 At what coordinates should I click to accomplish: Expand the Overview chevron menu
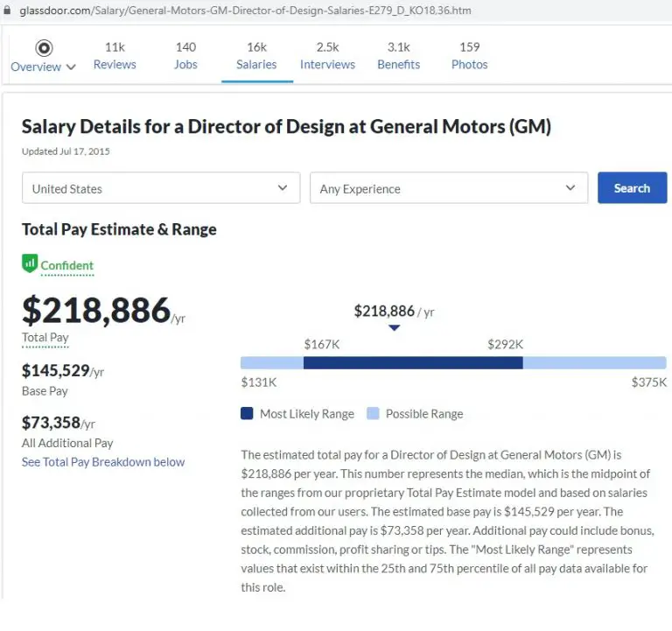pos(71,67)
